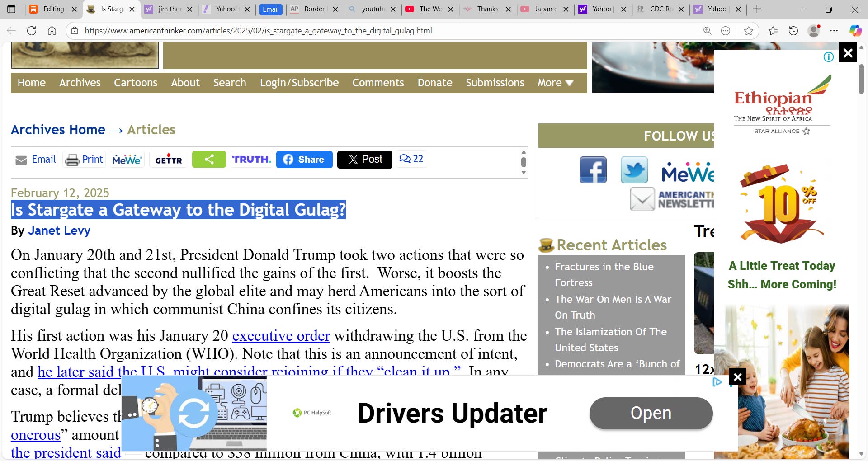
Task: Read 'Fractures in the Blue Fortress'
Action: [604, 274]
